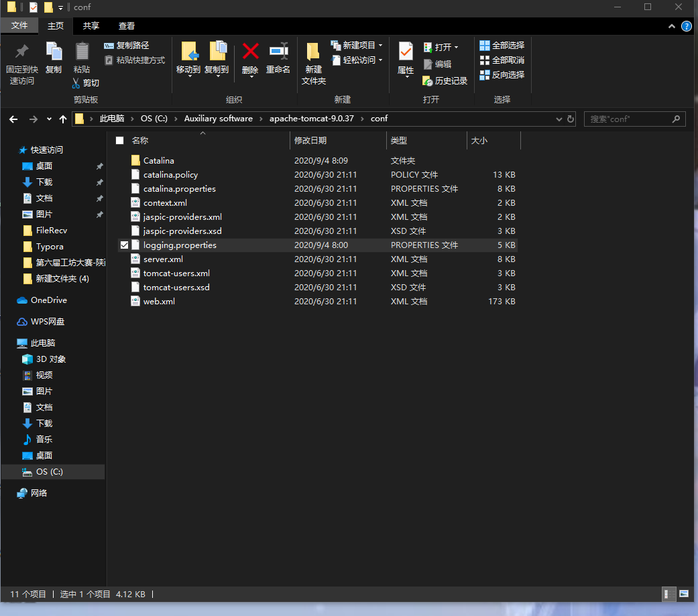Expand breadcrumb arrow after OS (C:)

[x=176, y=119]
